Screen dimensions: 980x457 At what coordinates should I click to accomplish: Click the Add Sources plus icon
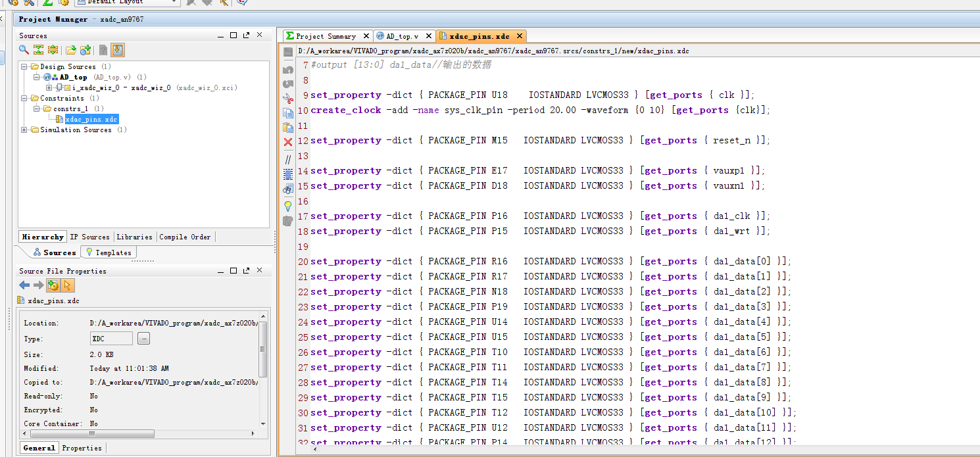click(x=85, y=50)
